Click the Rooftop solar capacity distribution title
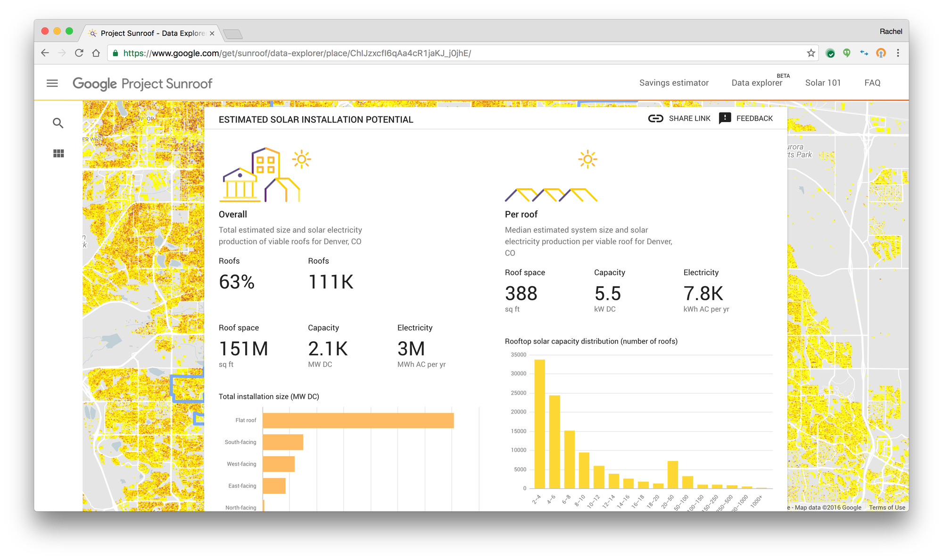943x560 pixels. coord(591,341)
